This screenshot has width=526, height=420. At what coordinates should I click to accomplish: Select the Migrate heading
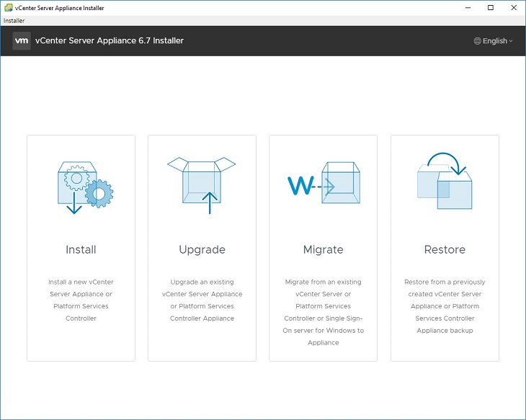(323, 250)
